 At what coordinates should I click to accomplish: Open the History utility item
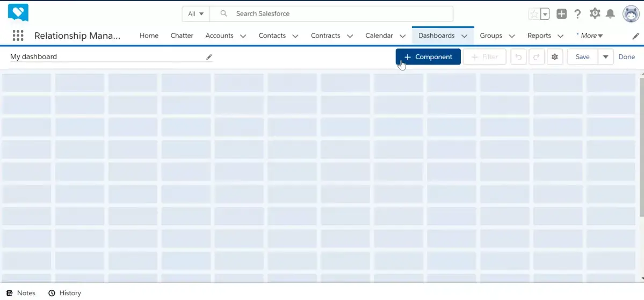pyautogui.click(x=65, y=293)
